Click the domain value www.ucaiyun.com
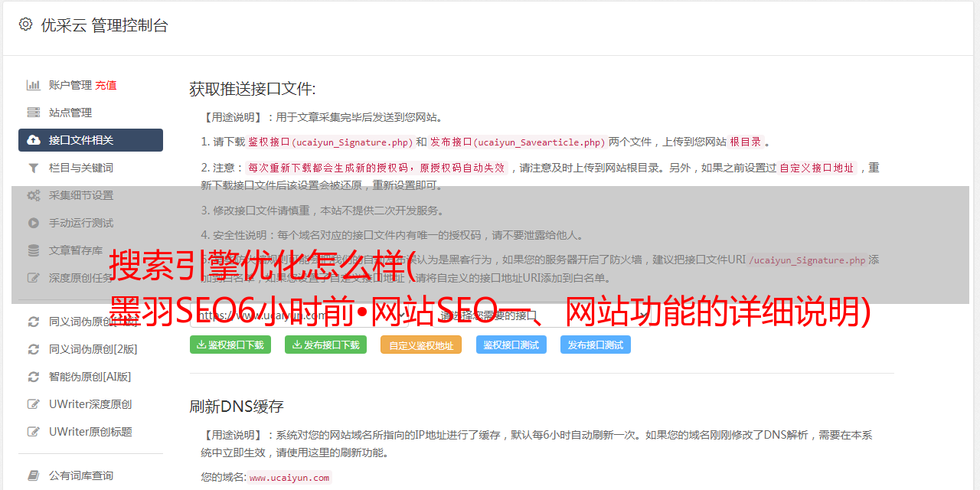The height and width of the screenshot is (490, 980). (x=289, y=477)
